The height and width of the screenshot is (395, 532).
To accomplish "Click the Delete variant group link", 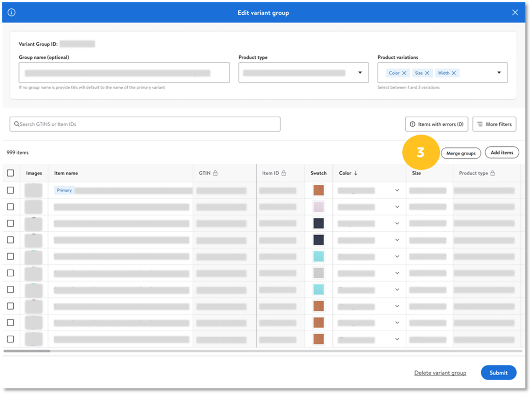I will [440, 373].
